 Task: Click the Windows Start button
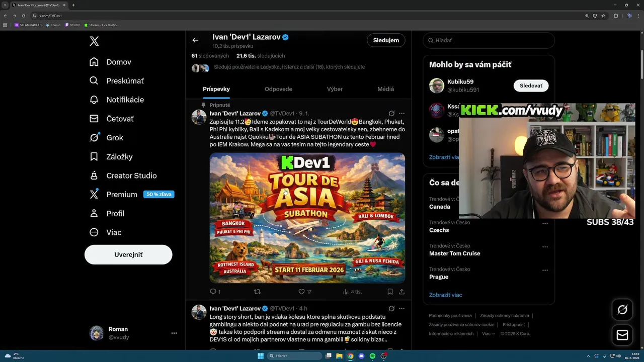coord(261,356)
